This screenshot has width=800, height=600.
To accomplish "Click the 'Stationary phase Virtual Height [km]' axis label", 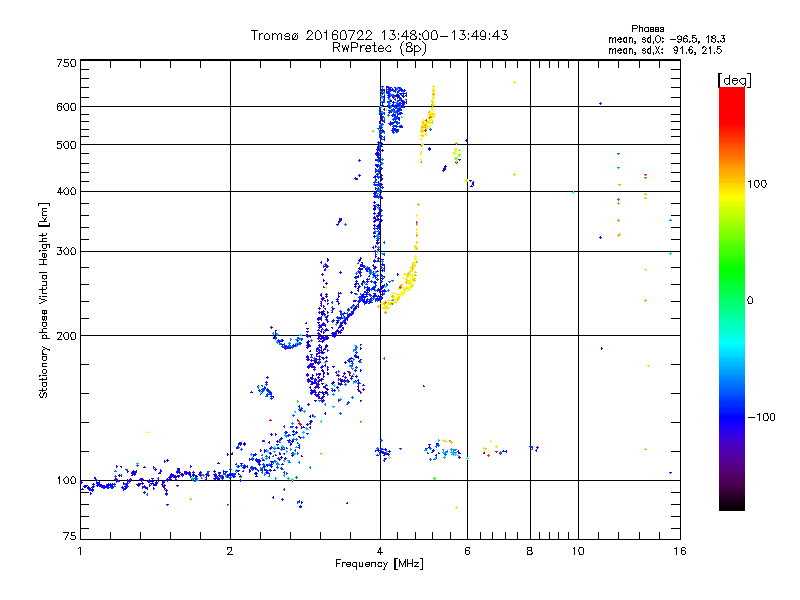I will [44, 301].
